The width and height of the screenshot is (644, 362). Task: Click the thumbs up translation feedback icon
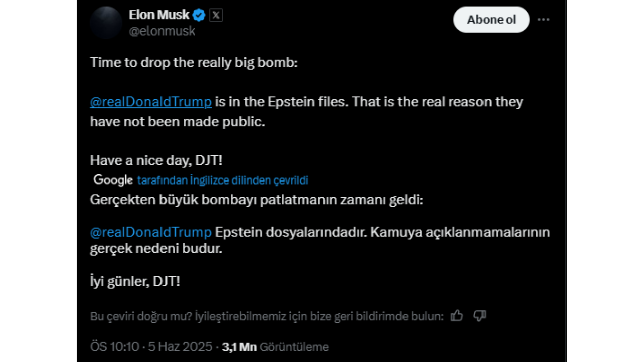(x=457, y=316)
